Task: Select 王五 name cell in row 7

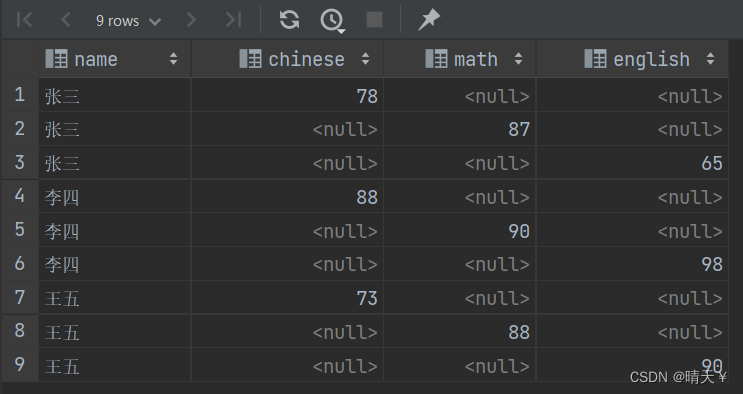Action: tap(115, 298)
